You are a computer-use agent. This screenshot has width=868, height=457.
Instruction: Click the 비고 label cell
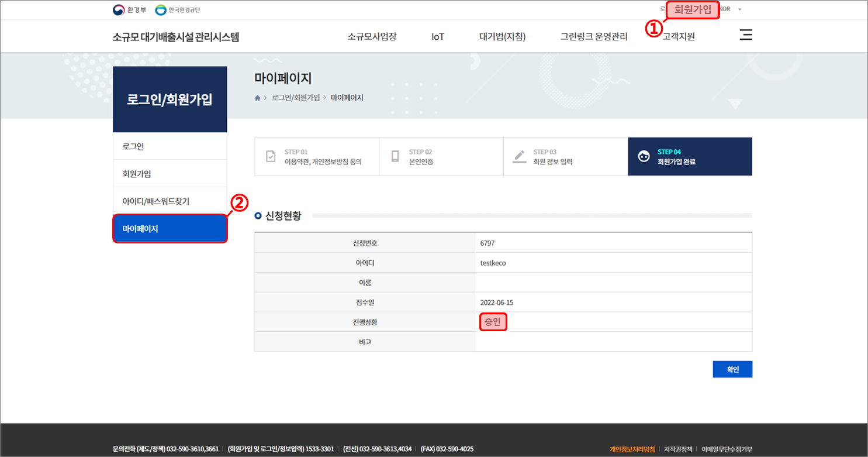click(x=365, y=342)
